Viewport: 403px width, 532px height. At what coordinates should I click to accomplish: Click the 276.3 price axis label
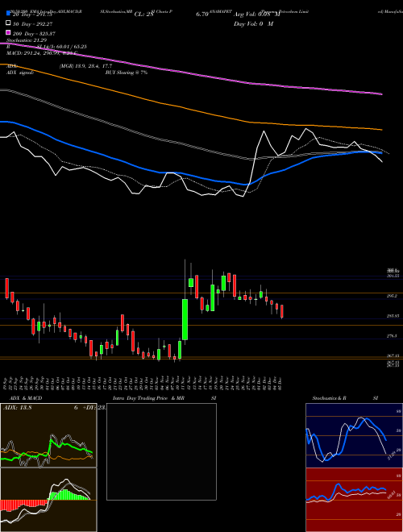coord(392,335)
